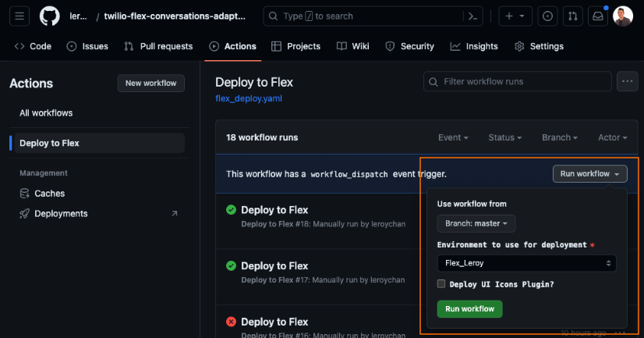The image size is (644, 338).
Task: Expand the Branch filter dropdown
Action: click(x=559, y=137)
